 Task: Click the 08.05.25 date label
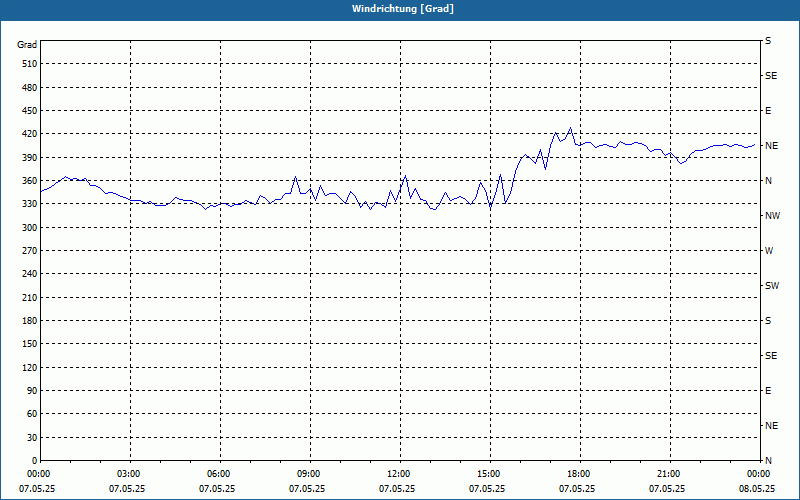[756, 489]
